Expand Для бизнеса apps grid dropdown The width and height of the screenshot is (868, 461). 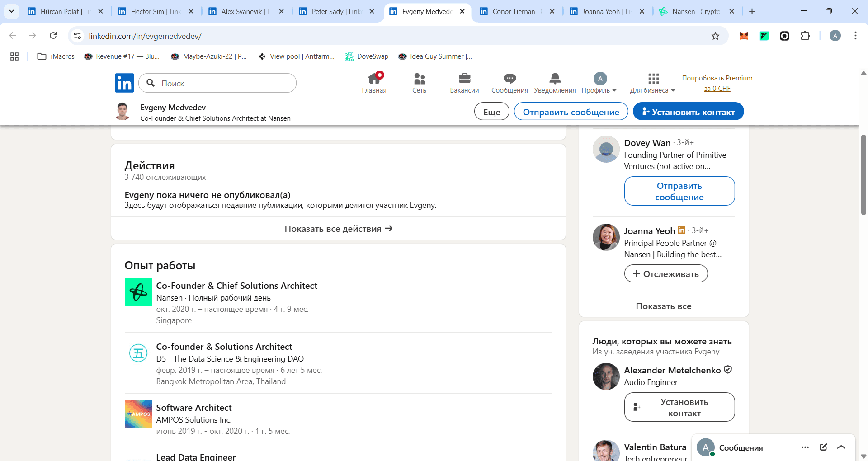pos(653,83)
